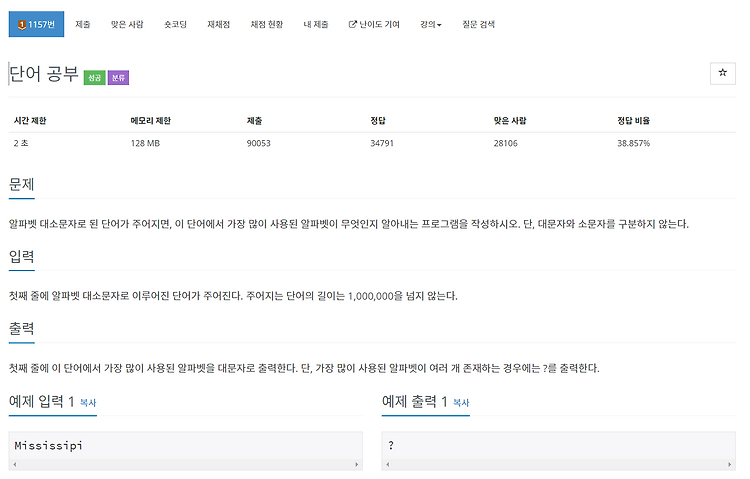Screen dimensions: 750x479
Task: Open the 1157번 problem tab
Action: point(36,24)
